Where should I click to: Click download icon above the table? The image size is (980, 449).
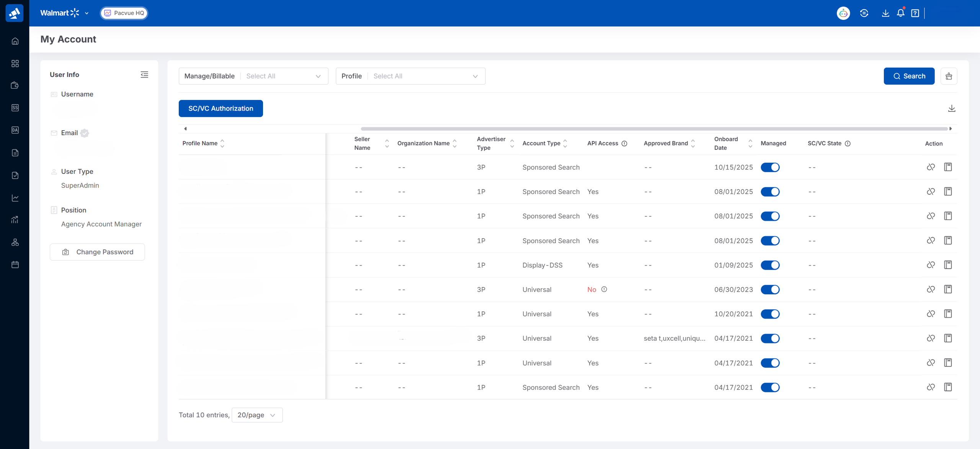point(952,108)
